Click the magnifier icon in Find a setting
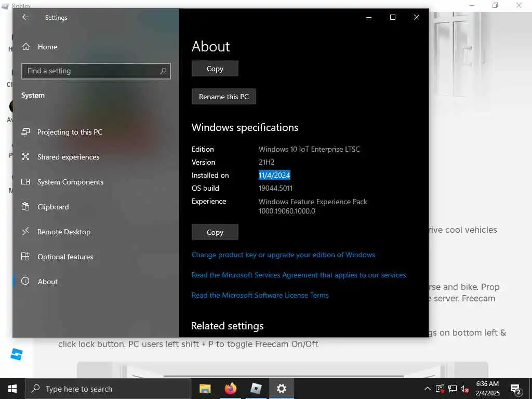 click(163, 71)
